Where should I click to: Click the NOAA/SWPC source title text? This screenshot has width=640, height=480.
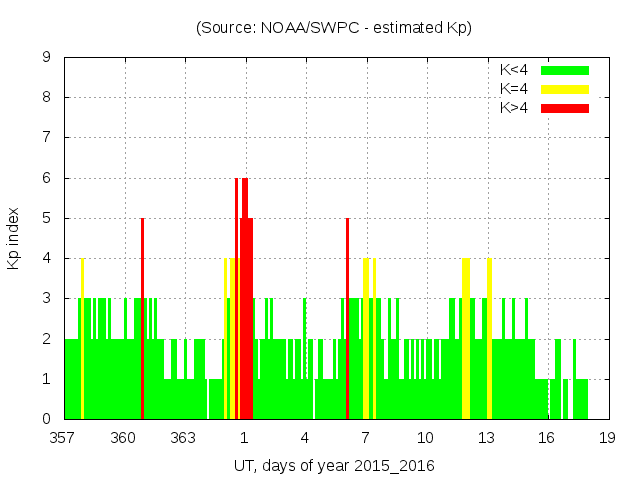pos(334,28)
